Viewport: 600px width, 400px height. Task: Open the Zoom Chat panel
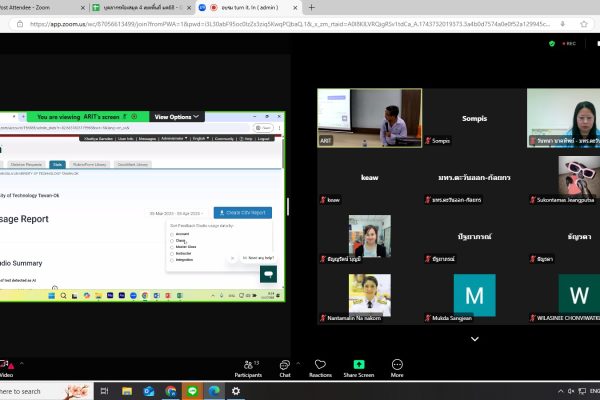(285, 369)
